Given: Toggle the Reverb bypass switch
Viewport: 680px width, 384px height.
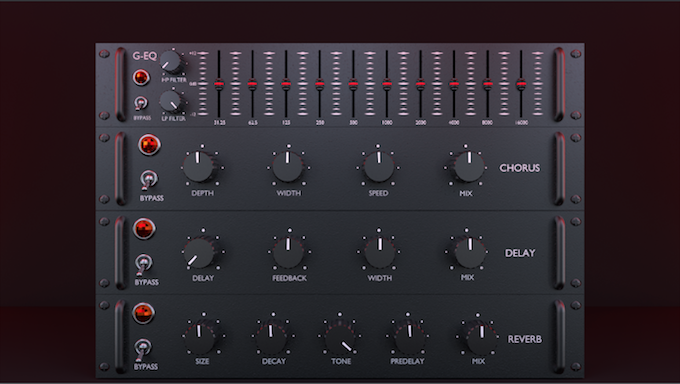Looking at the screenshot, I should point(142,349).
